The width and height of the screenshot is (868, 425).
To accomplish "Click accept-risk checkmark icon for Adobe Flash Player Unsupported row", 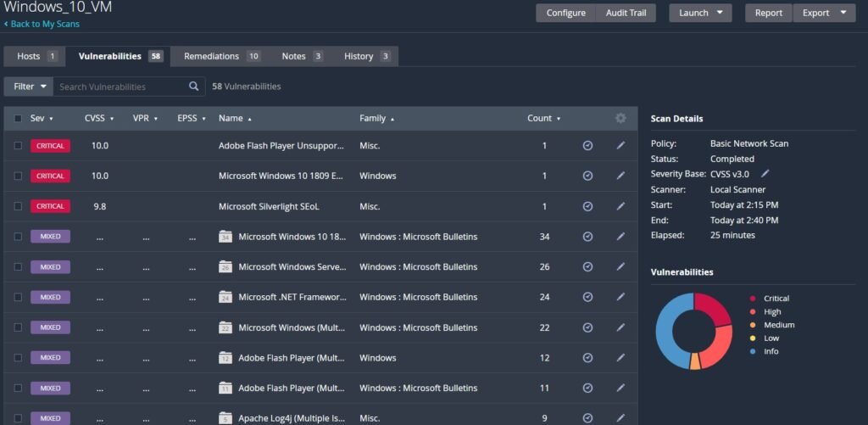I will [x=587, y=146].
